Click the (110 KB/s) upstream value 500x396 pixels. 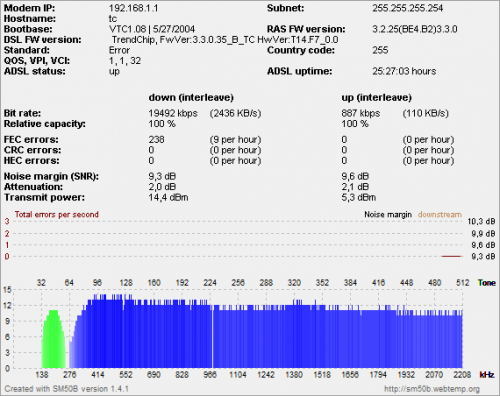(426, 113)
